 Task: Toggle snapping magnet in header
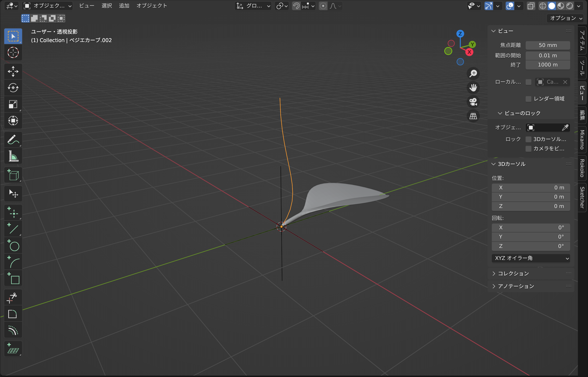(296, 6)
